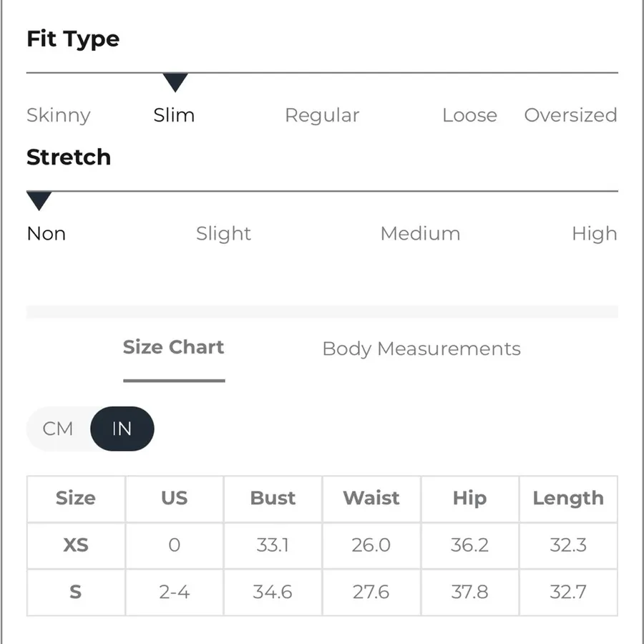This screenshot has width=644, height=644.
Task: Click the XS size row cell
Action: [76, 545]
